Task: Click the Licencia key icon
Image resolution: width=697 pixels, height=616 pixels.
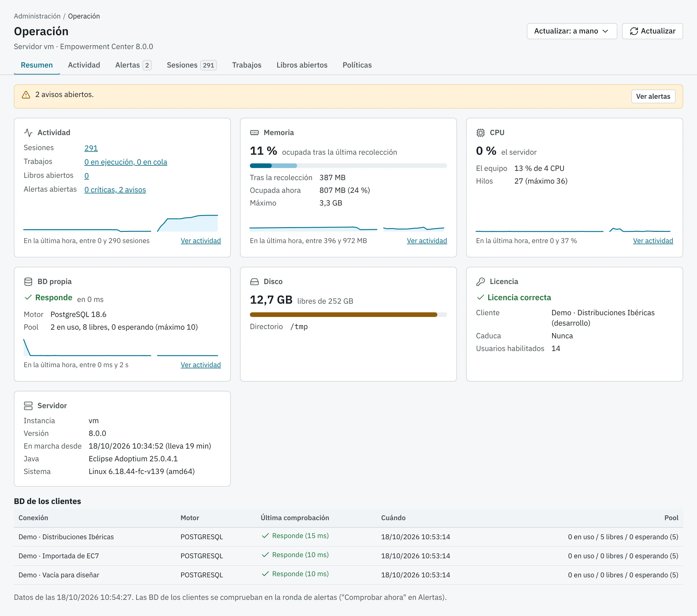Action: [480, 281]
